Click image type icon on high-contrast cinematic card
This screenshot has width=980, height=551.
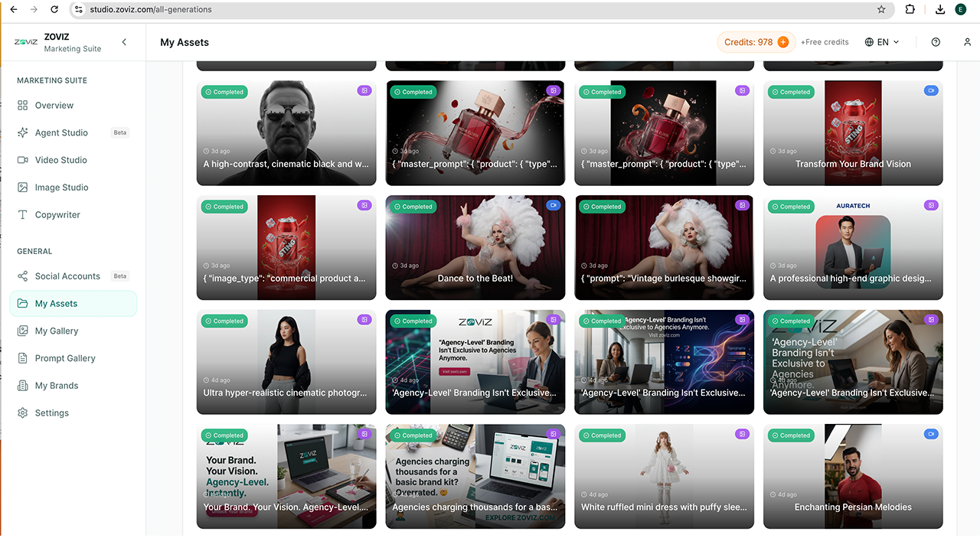pyautogui.click(x=364, y=91)
